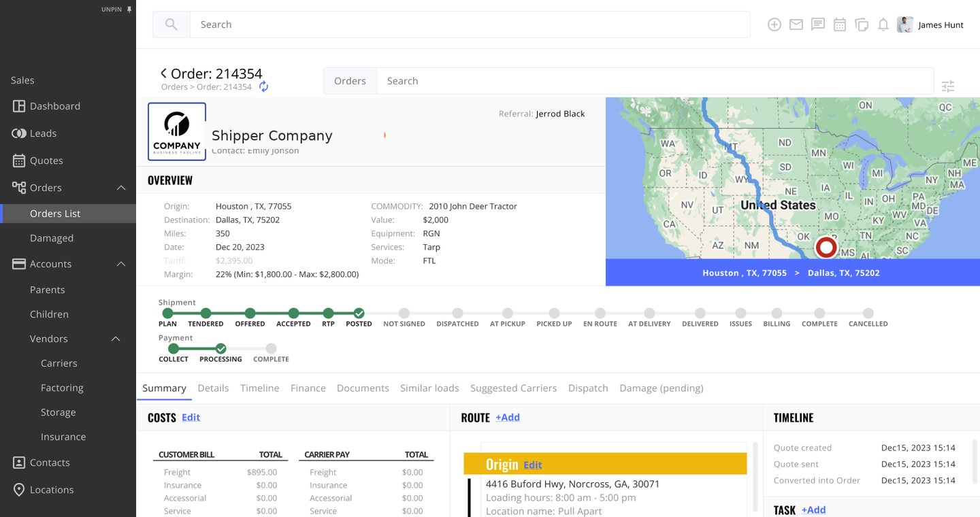980x517 pixels.
Task: Open the Damage (pending) tab
Action: [661, 388]
